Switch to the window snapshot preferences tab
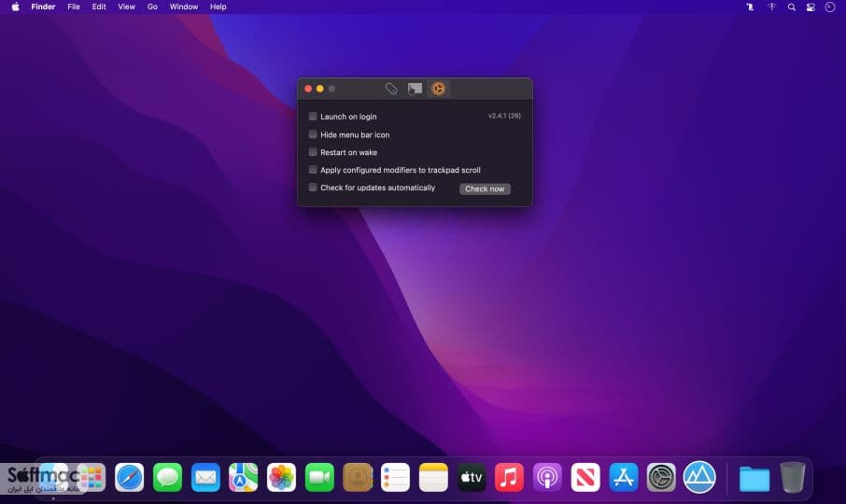846x504 pixels. tap(415, 89)
